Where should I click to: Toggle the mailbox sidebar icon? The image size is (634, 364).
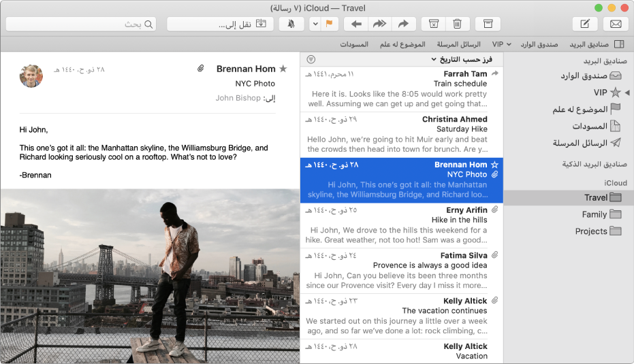pyautogui.click(x=619, y=44)
